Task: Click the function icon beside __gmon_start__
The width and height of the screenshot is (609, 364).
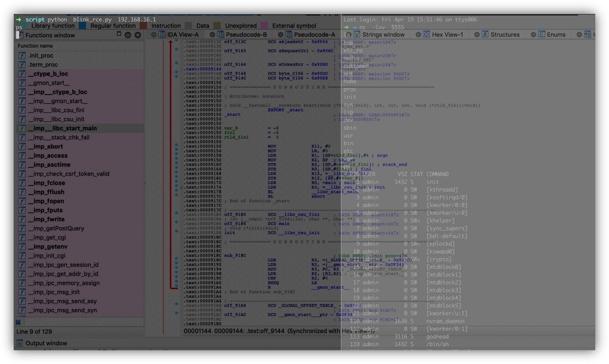Action: [22, 83]
